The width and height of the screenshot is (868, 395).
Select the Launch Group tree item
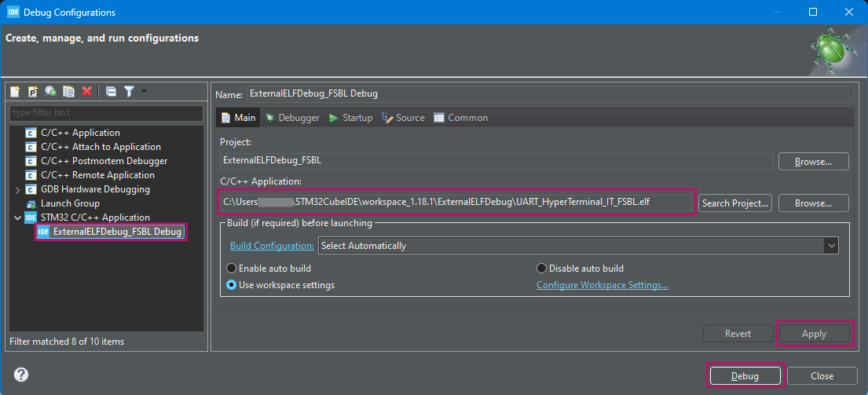pos(70,203)
